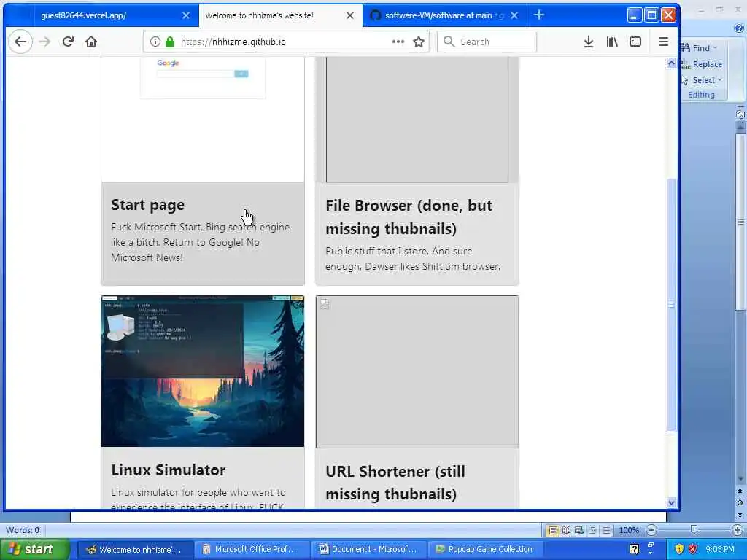Click the Linux Simulator forest thumbnail
The image size is (747, 560).
(203, 371)
